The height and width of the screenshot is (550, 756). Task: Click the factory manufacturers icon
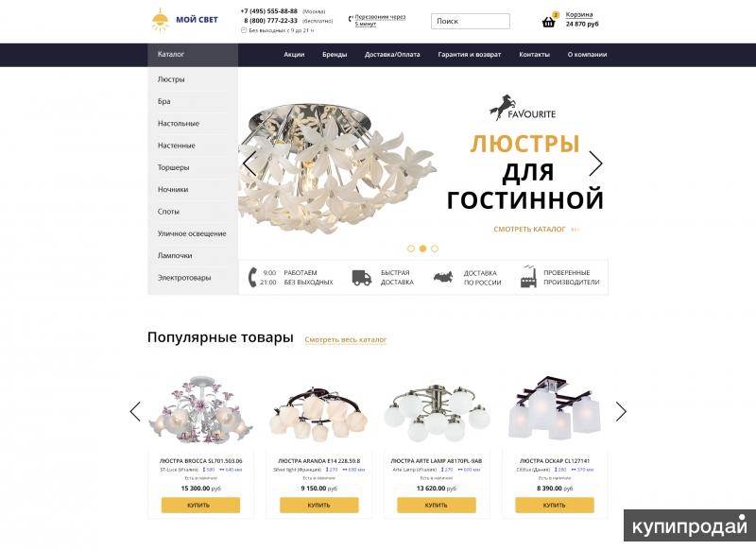(x=528, y=276)
